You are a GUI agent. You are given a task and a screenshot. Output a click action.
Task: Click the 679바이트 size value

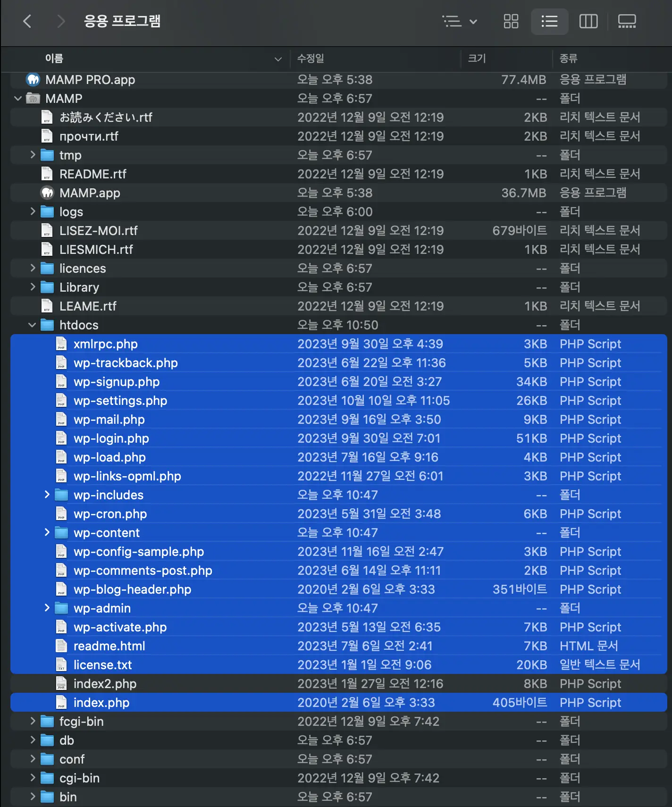520,231
